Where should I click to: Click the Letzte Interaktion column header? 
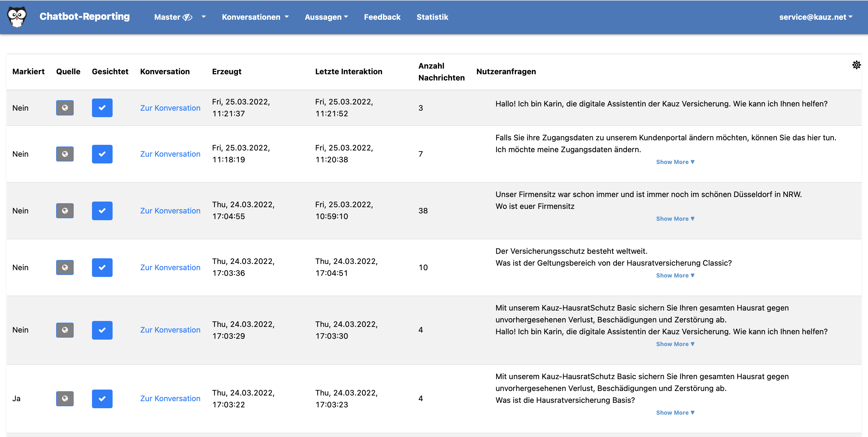[x=349, y=71]
